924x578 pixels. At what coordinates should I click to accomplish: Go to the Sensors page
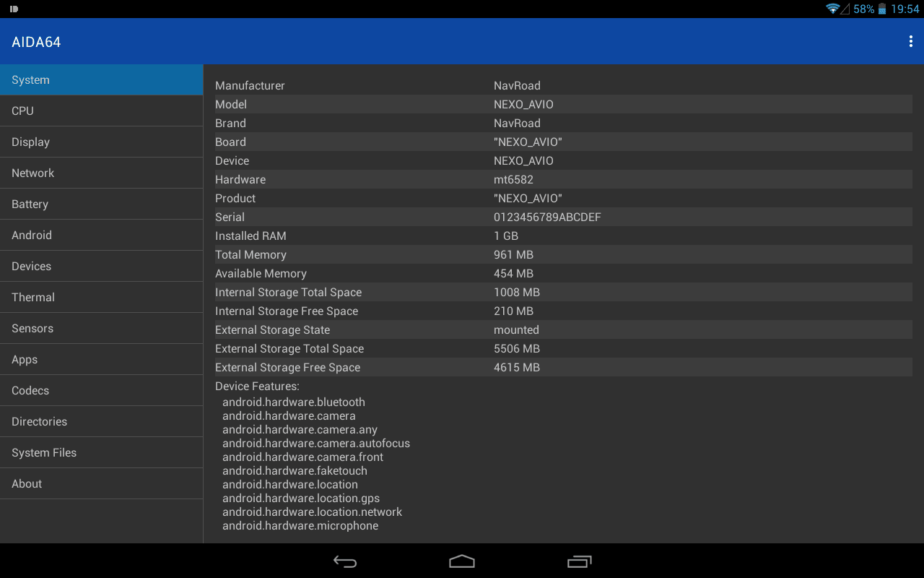click(x=102, y=328)
